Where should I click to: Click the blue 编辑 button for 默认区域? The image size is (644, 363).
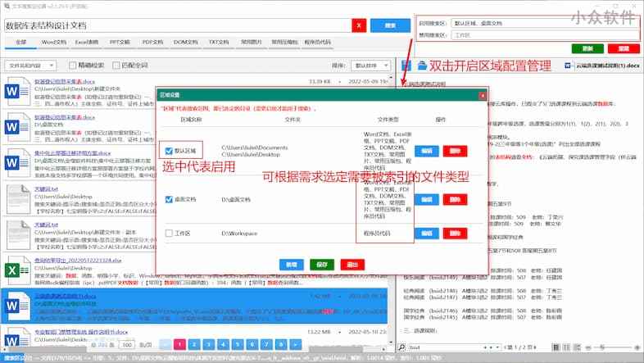[x=427, y=151]
